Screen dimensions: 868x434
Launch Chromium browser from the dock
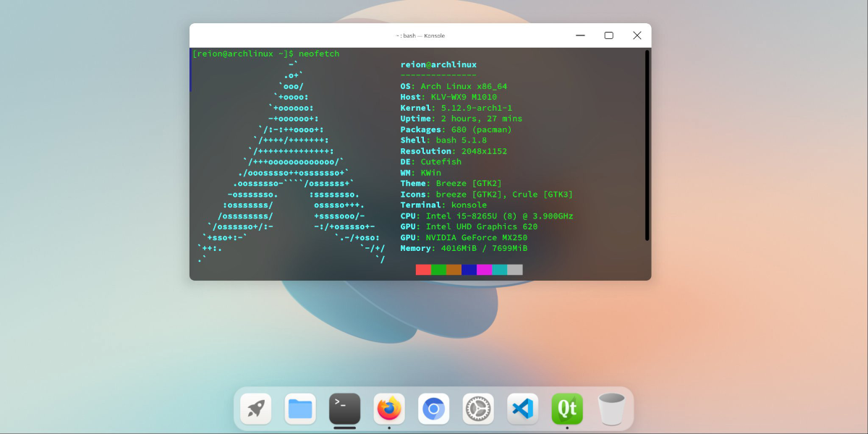(434, 409)
